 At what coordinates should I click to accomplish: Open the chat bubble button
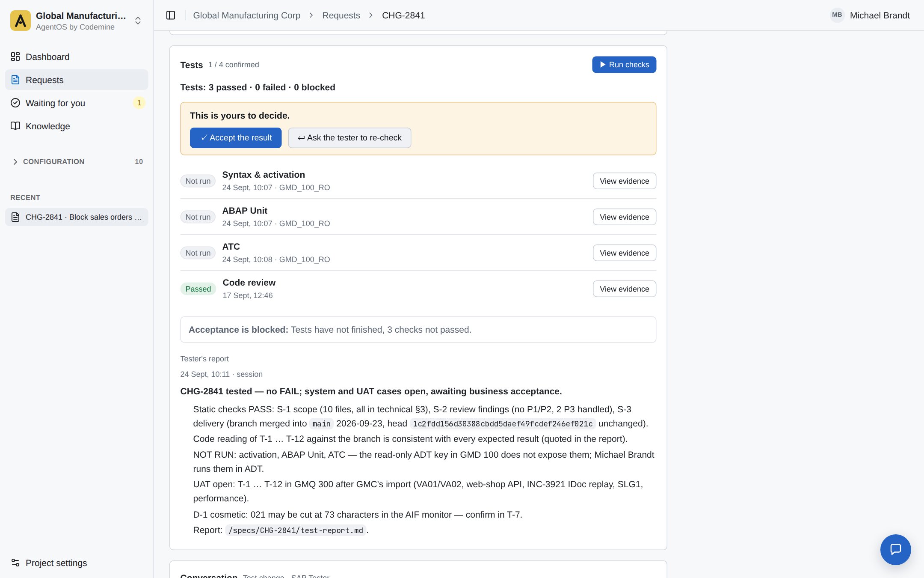(895, 549)
